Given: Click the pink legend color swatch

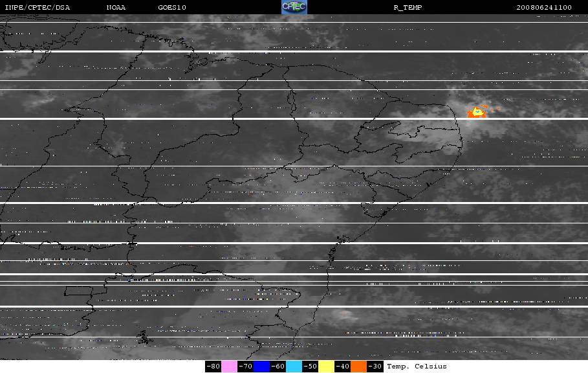Looking at the screenshot, I should tap(229, 367).
